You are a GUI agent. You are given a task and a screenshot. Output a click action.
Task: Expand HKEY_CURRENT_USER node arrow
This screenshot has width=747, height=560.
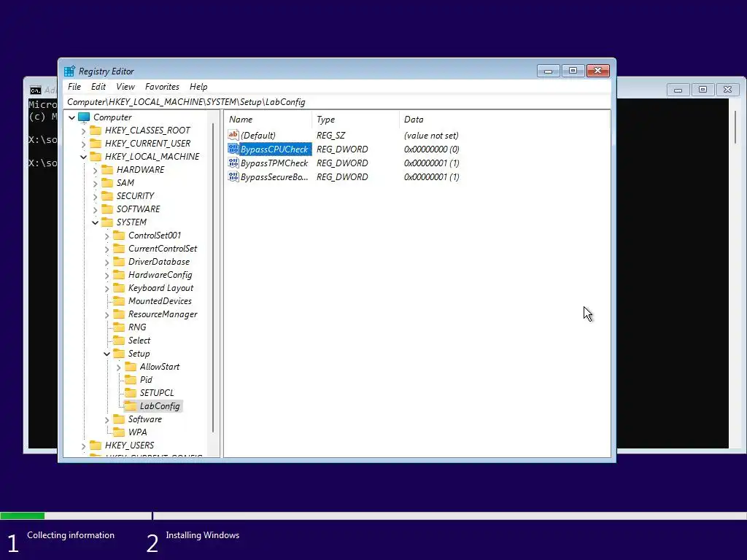point(83,144)
